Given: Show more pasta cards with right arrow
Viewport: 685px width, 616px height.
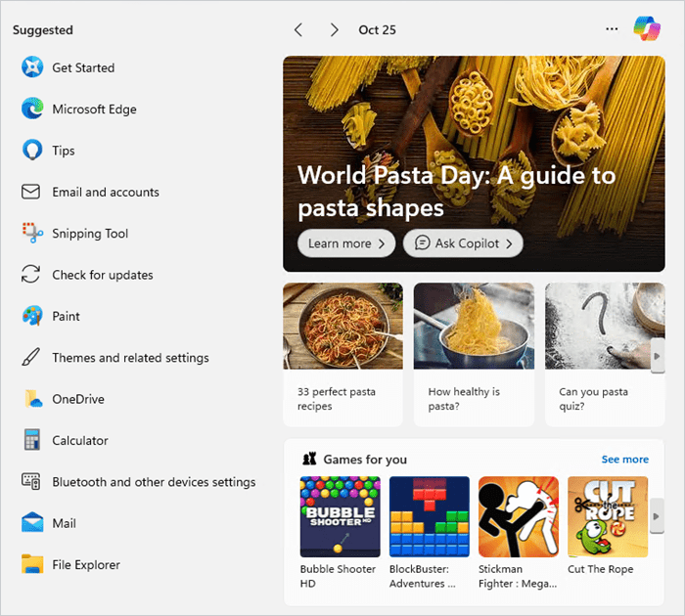Looking at the screenshot, I should click(657, 356).
